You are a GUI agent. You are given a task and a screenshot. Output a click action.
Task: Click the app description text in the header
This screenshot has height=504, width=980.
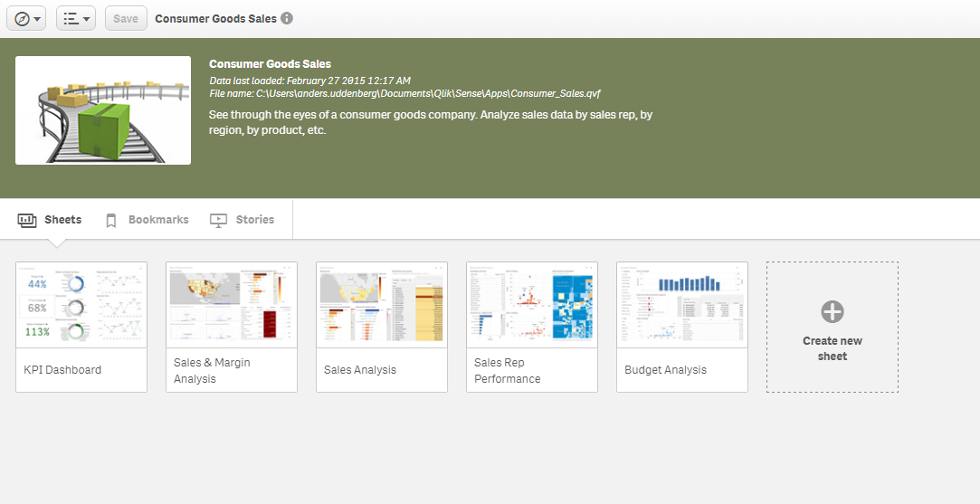[431, 122]
